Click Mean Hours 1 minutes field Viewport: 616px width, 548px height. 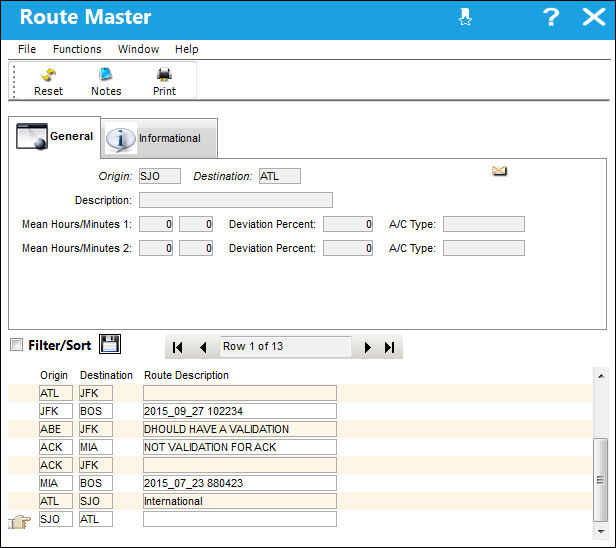click(196, 224)
